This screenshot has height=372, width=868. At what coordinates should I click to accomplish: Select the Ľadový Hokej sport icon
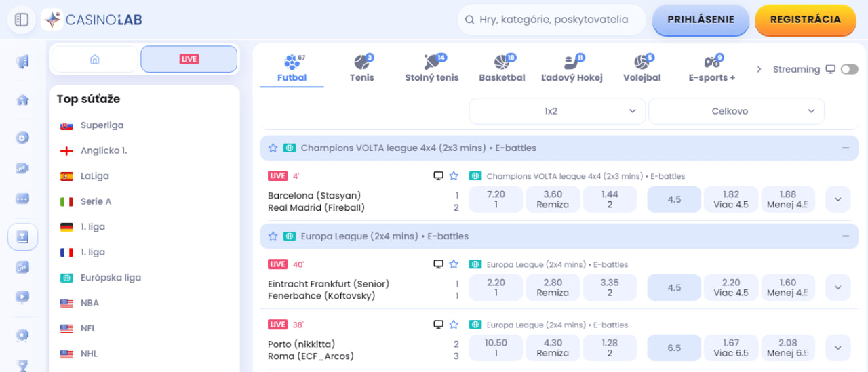572,68
